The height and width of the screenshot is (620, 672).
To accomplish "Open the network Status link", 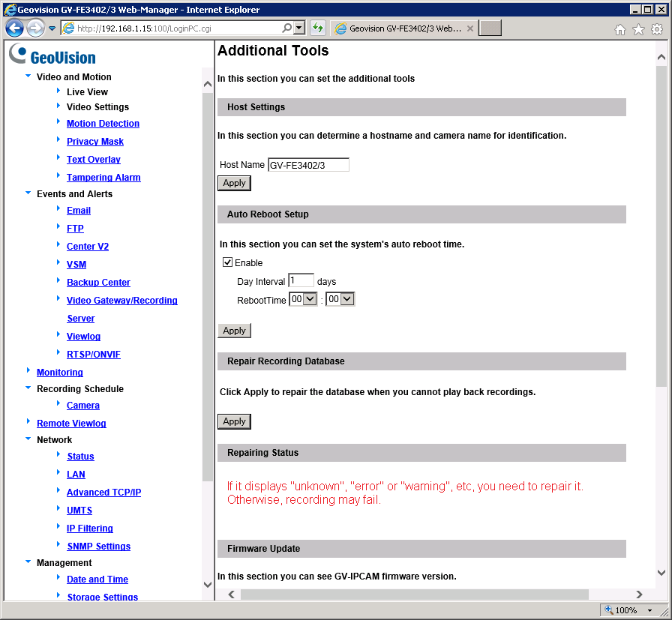I will (x=80, y=457).
